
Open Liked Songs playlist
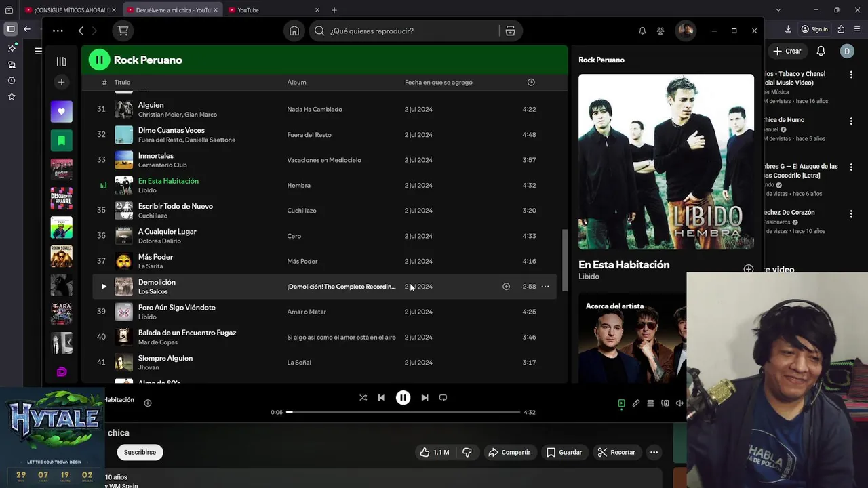tap(61, 111)
